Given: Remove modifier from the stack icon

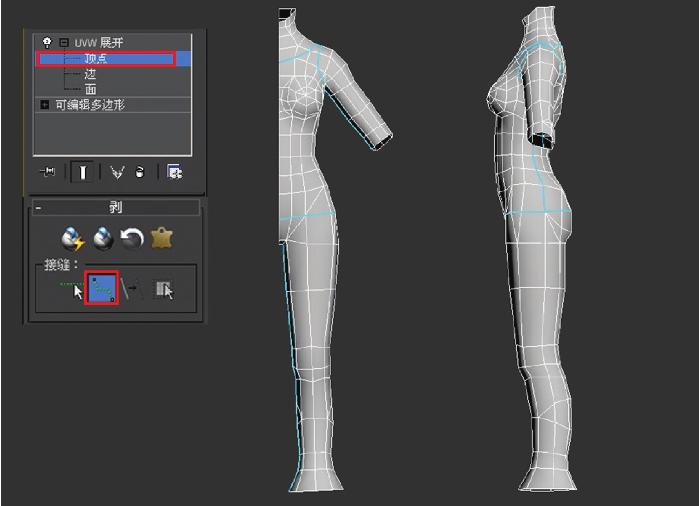Looking at the screenshot, I should [x=140, y=172].
